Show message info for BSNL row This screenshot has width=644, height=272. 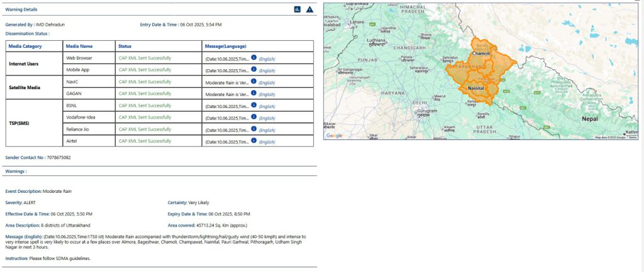tap(253, 105)
